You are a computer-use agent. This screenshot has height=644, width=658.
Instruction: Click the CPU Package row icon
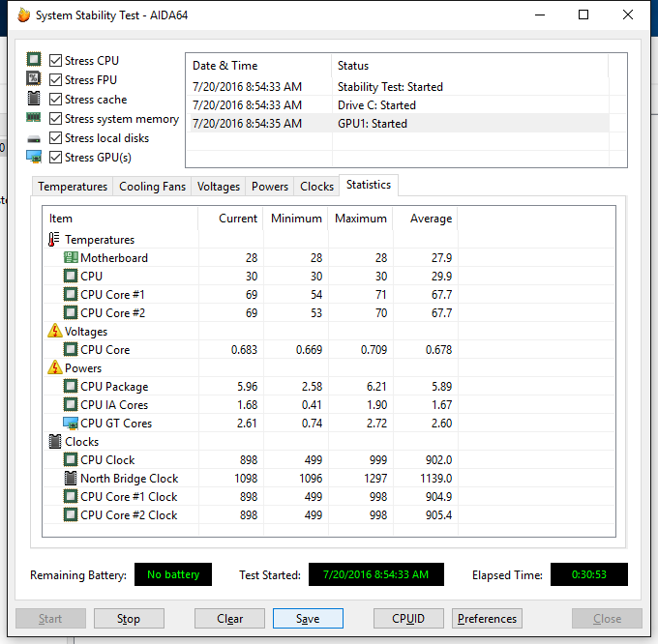71,386
